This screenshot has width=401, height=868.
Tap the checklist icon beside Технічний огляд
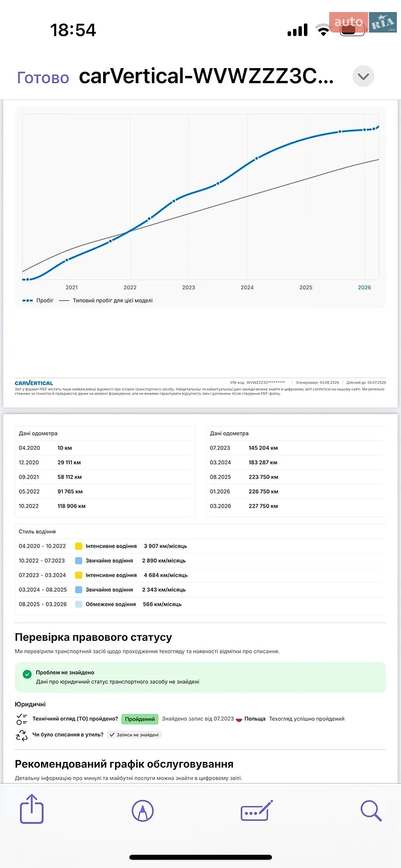(22, 719)
